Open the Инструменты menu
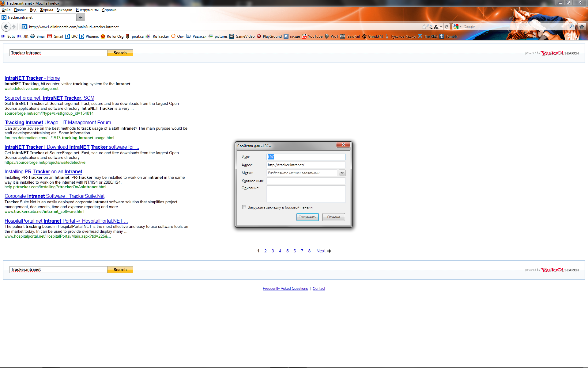Viewport: 588px width, 368px height. pos(87,10)
